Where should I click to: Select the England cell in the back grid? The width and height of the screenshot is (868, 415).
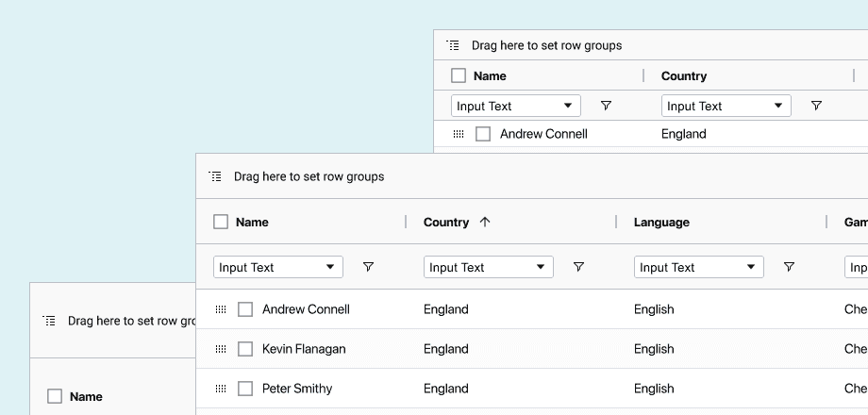point(684,134)
